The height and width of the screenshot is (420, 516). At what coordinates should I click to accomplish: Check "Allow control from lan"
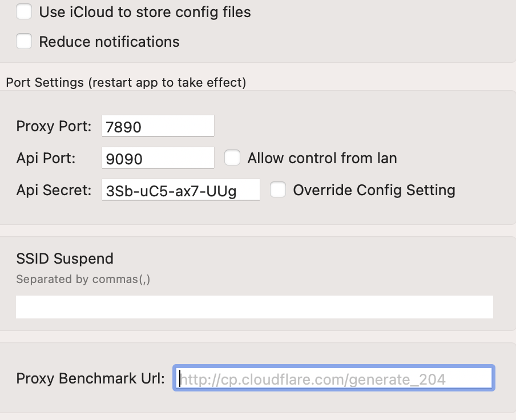point(232,158)
